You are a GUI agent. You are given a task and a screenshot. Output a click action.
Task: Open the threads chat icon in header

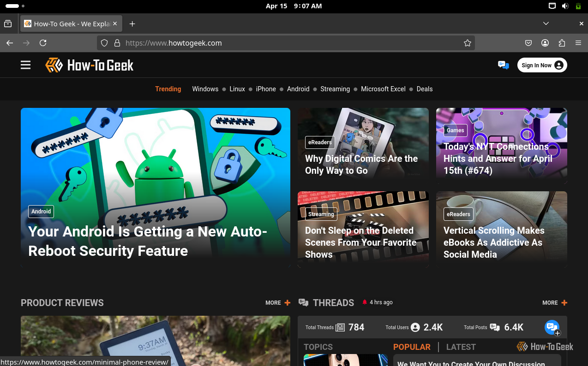pyautogui.click(x=503, y=65)
